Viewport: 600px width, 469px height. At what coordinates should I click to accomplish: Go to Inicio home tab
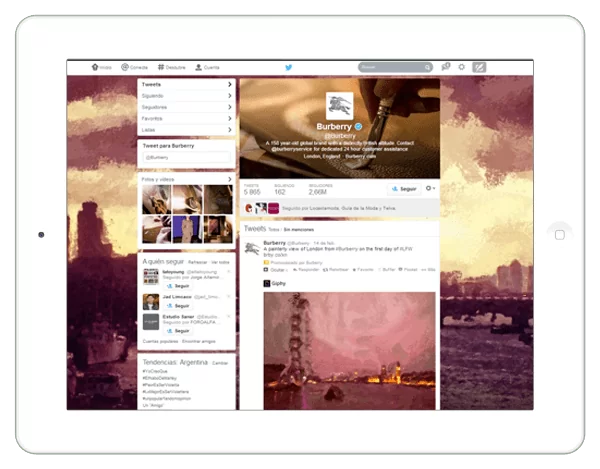[x=101, y=67]
